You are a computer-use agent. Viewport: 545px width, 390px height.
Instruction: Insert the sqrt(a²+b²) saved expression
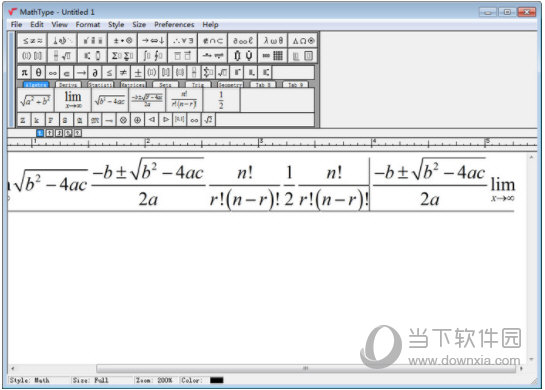click(x=36, y=100)
